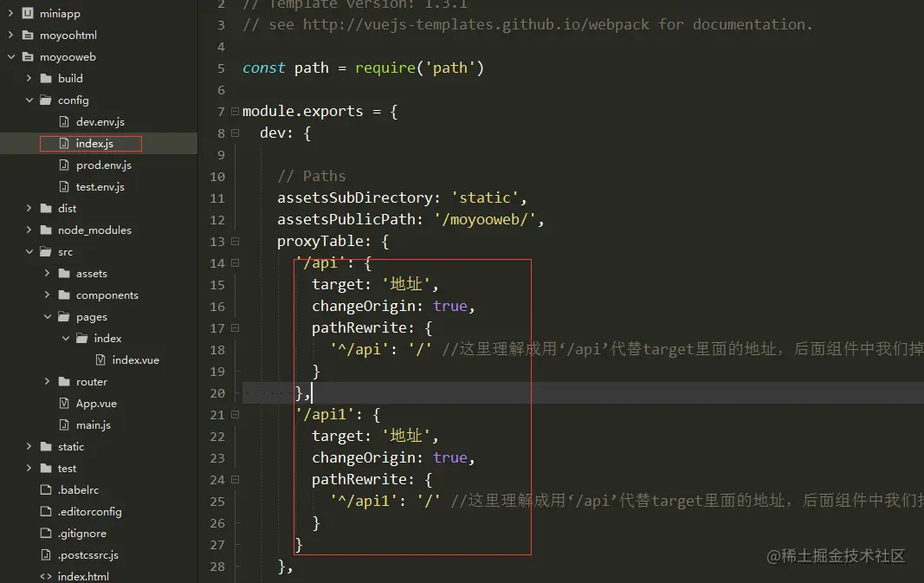Viewport: 924px width, 583px height.
Task: Select index.js under config folder
Action: click(94, 143)
